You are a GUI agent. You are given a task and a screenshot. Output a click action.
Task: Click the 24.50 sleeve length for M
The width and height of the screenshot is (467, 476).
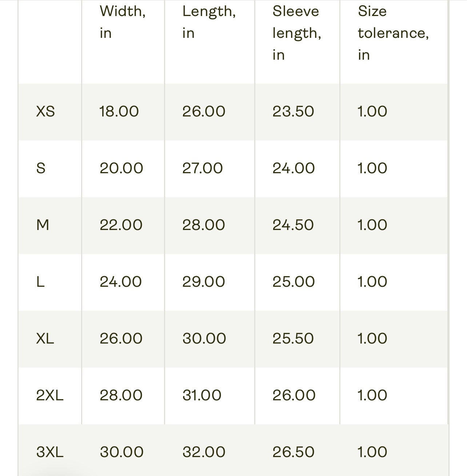[x=293, y=225]
